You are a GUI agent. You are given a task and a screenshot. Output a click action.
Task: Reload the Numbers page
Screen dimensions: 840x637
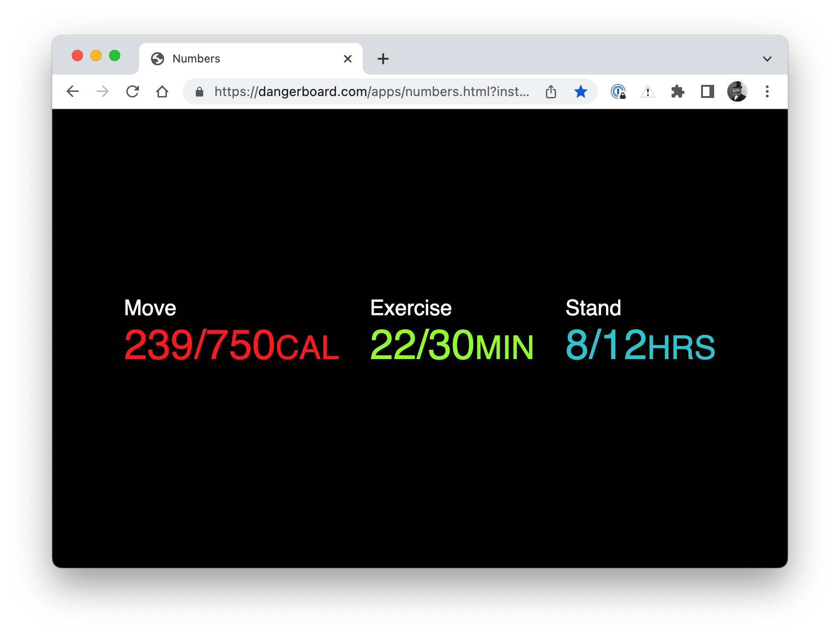pos(132,91)
